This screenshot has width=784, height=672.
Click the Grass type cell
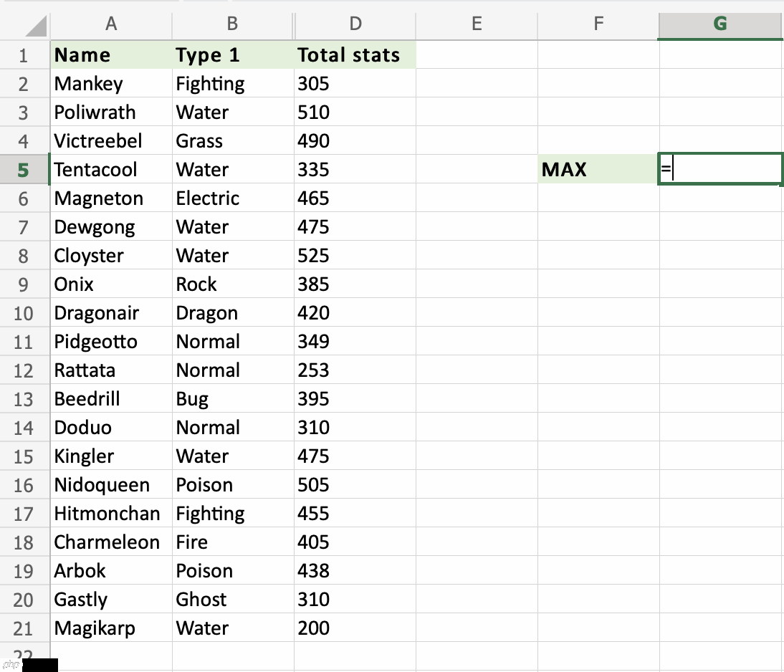point(233,141)
